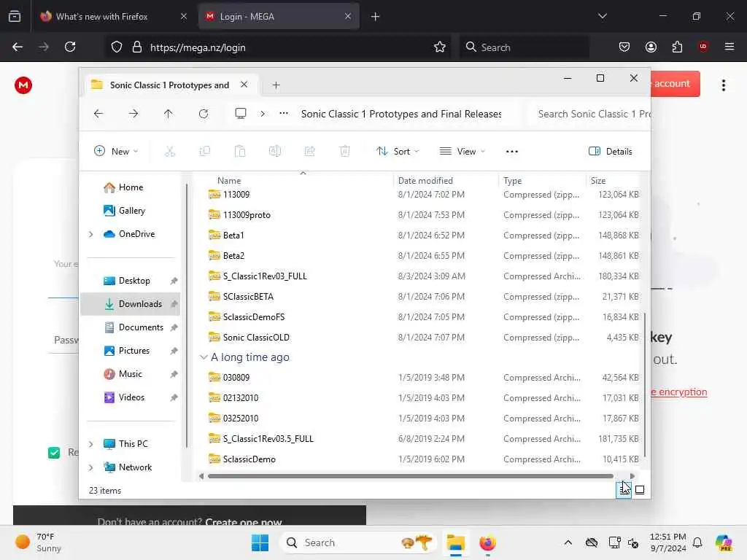Expand the address bar path chevron
This screenshot has height=560, width=747.
[x=263, y=114]
